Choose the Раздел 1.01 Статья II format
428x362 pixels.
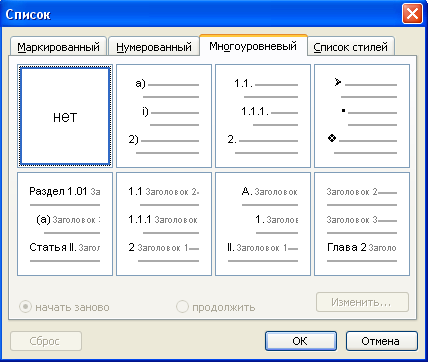click(65, 224)
